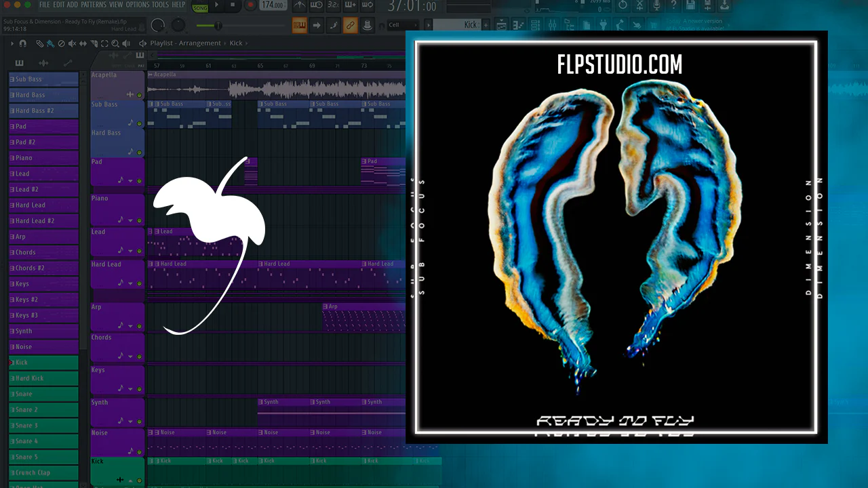This screenshot has height=488, width=868.
Task: Mute the Piano track
Action: pos(140,220)
